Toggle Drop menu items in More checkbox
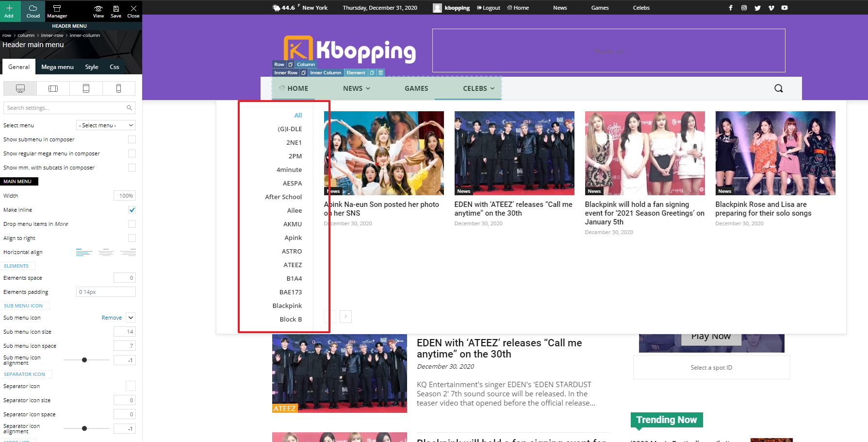Screen dimensions: 868x442 pyautogui.click(x=132, y=224)
